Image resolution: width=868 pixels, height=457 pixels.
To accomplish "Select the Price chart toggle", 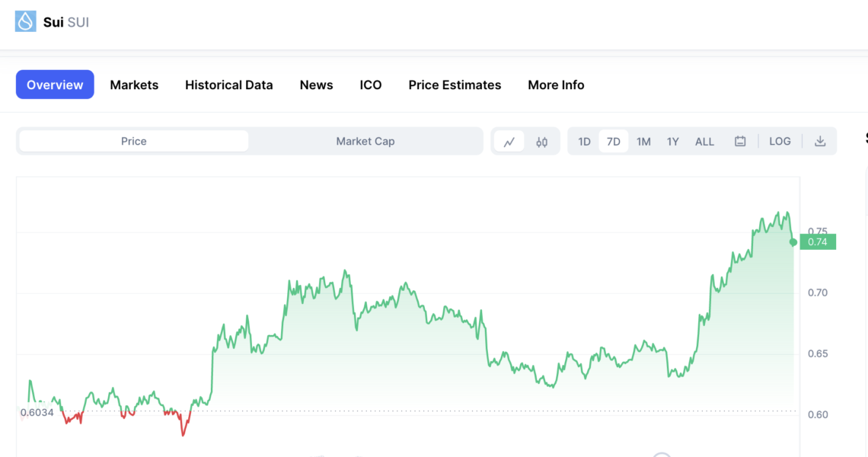I will pos(134,141).
